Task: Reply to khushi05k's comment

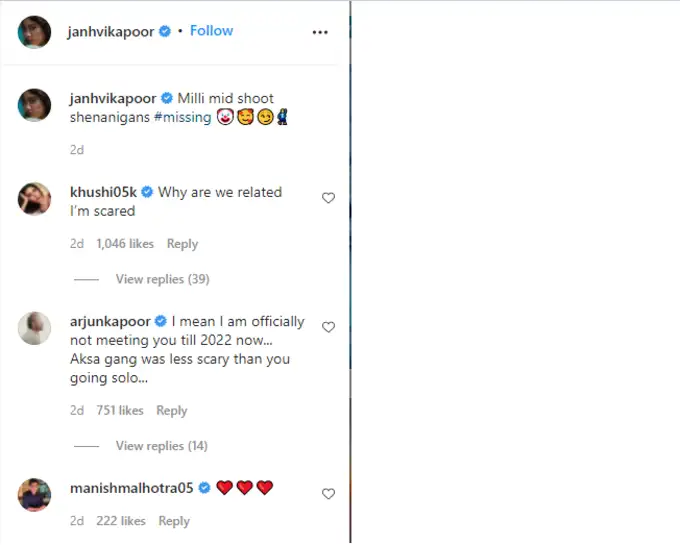Action: [182, 244]
